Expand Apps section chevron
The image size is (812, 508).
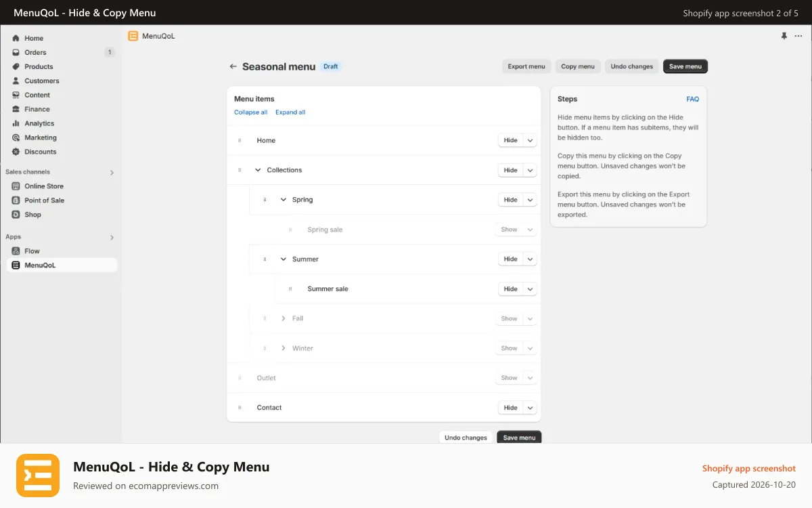(x=112, y=238)
